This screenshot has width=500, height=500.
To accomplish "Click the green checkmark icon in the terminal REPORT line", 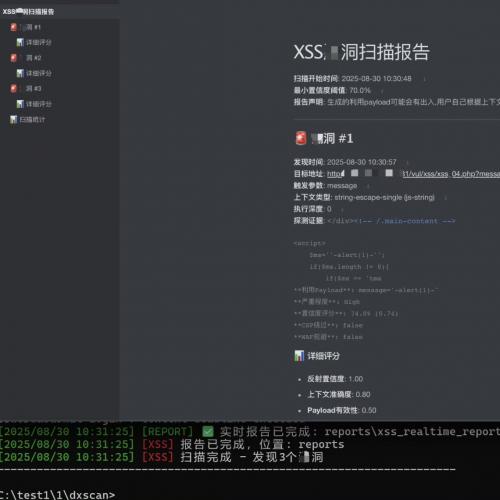I will [x=208, y=432].
